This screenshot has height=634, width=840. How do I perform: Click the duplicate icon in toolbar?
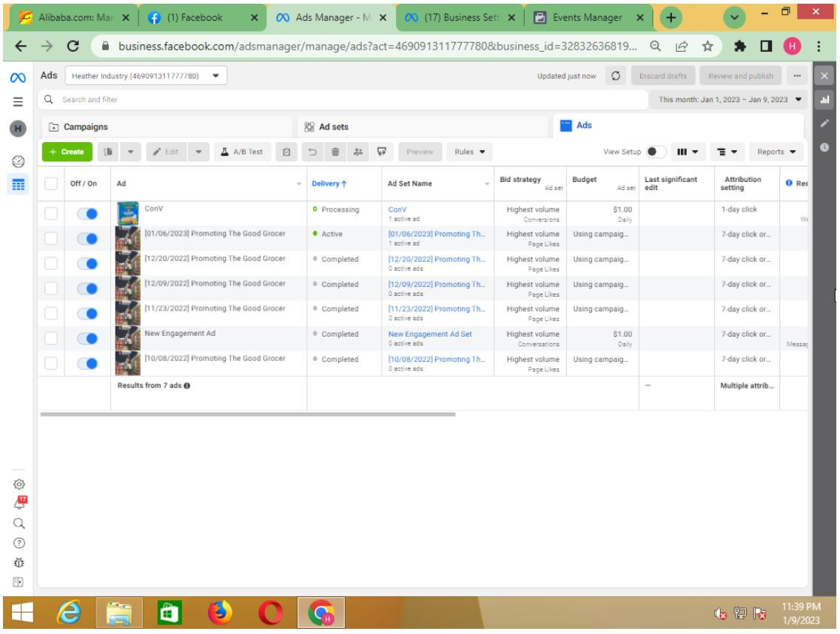coord(108,152)
